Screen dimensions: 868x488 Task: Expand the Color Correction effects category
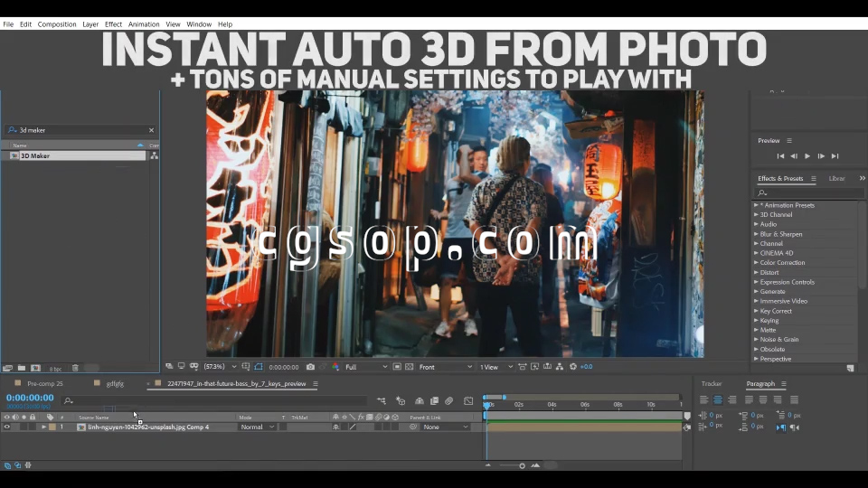(756, 263)
